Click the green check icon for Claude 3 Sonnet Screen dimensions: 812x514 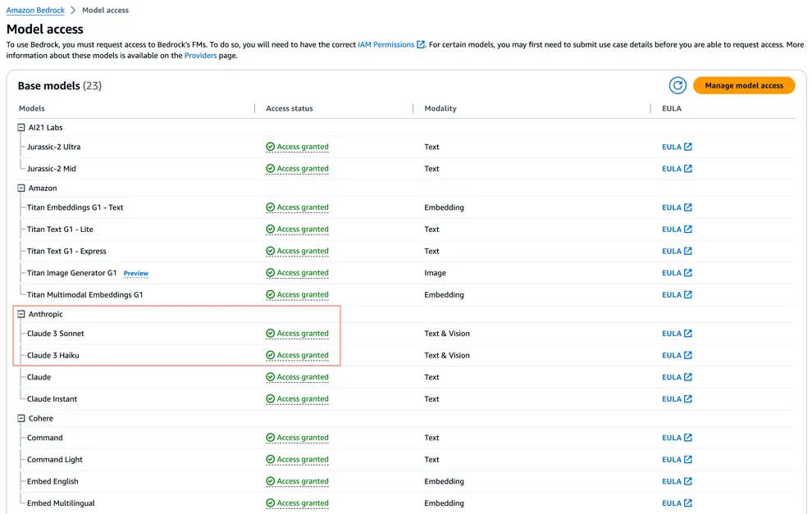271,334
